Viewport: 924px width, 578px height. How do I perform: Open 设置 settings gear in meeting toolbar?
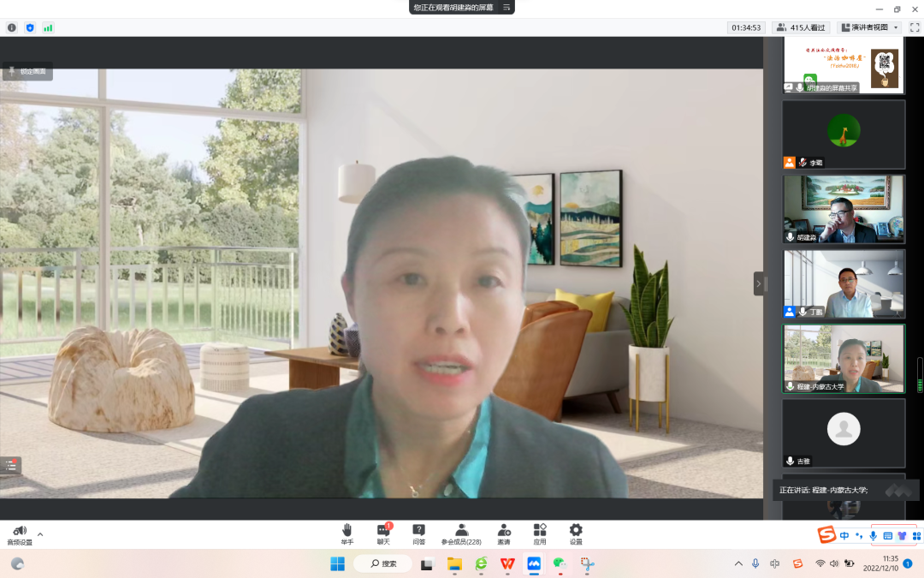click(576, 533)
